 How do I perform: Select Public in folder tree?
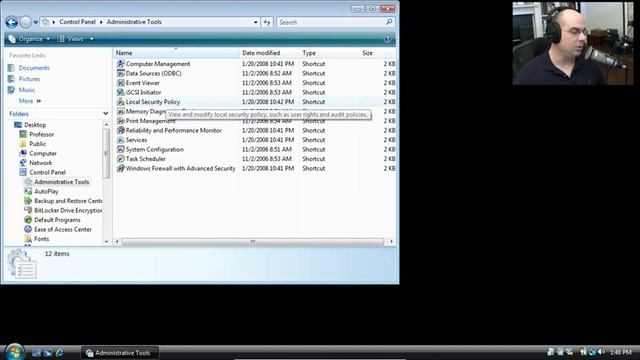(x=38, y=144)
